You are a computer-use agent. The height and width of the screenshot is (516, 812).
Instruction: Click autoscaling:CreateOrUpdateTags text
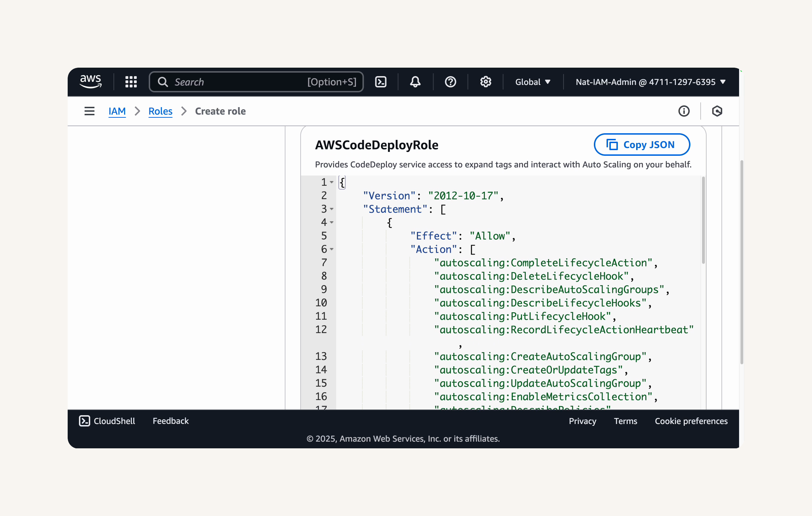click(528, 370)
